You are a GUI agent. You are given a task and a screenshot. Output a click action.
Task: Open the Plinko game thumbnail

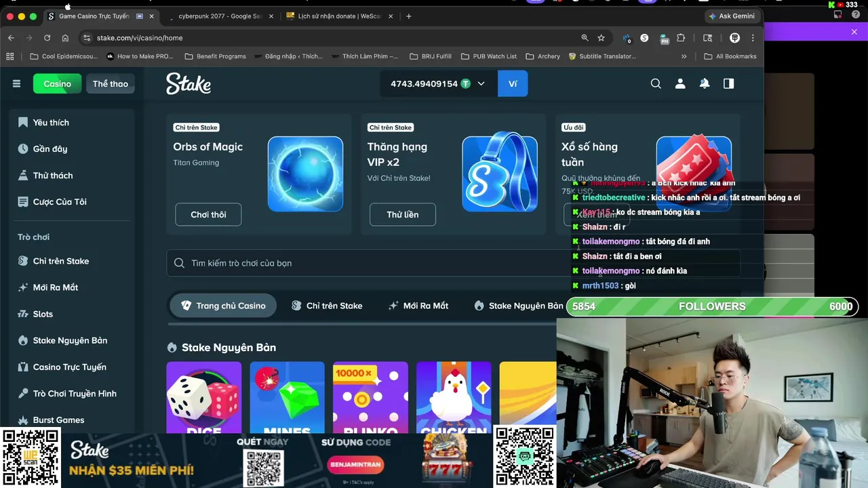[x=370, y=397]
